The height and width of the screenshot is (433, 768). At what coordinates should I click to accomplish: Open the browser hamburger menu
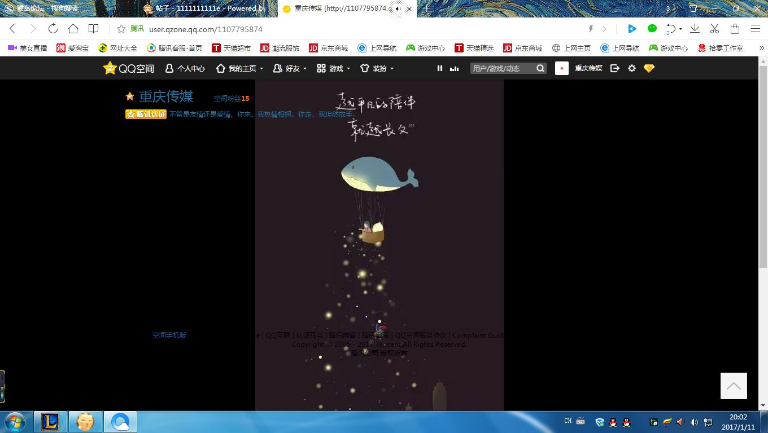755,29
